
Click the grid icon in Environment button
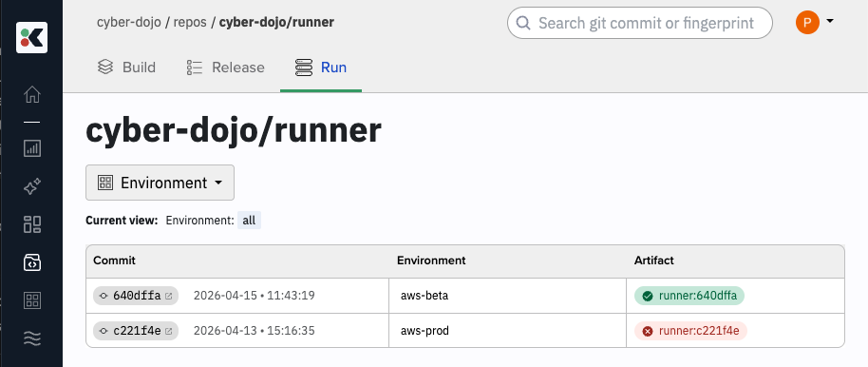105,183
